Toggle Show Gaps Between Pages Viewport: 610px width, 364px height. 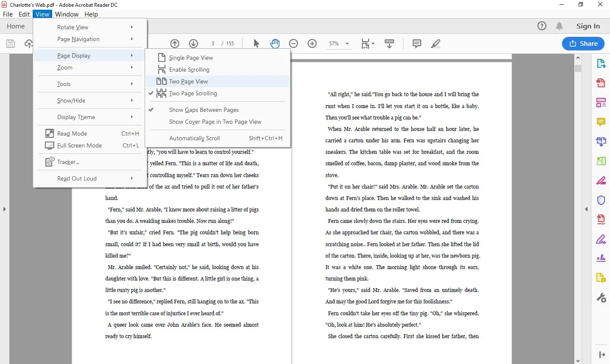point(218,110)
